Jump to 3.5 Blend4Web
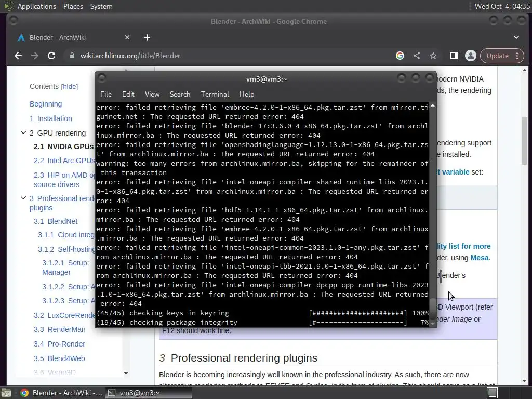The height and width of the screenshot is (399, 532). (x=59, y=358)
